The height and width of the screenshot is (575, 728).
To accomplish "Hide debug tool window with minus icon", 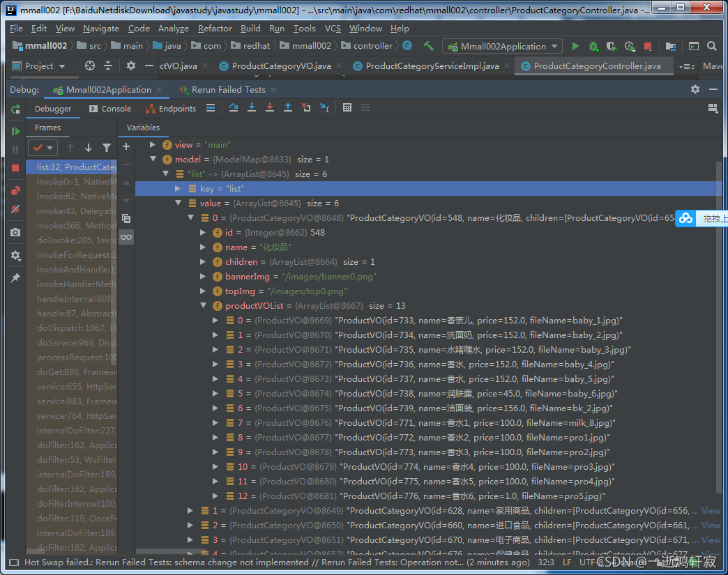I will [713, 89].
